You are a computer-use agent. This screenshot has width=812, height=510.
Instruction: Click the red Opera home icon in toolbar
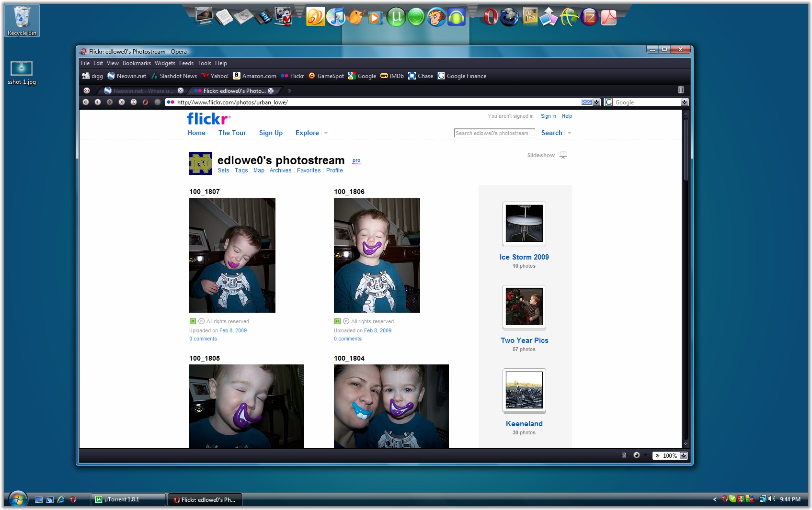coord(146,102)
